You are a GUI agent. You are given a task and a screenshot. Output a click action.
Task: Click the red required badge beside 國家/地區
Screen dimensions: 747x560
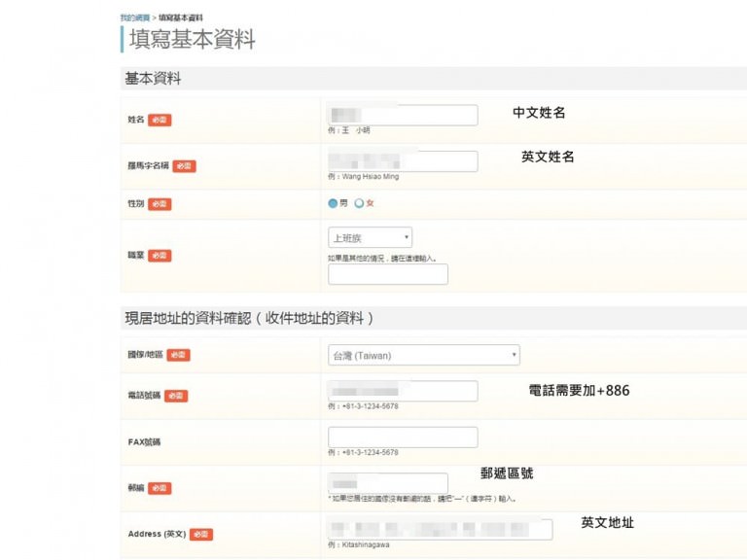coord(178,355)
